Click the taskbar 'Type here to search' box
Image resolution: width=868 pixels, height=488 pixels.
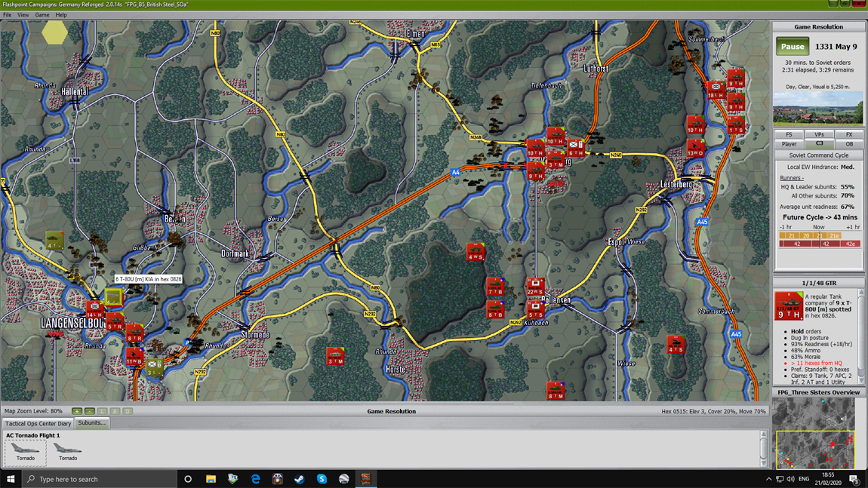[x=100, y=479]
